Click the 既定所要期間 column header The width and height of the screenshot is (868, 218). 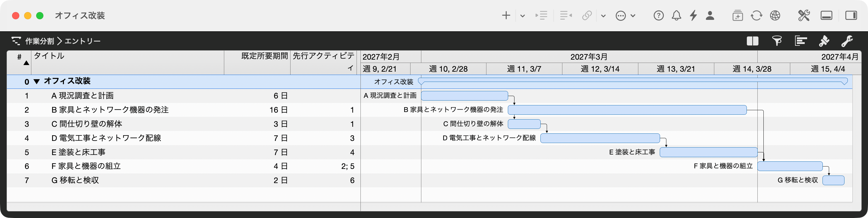(x=257, y=63)
